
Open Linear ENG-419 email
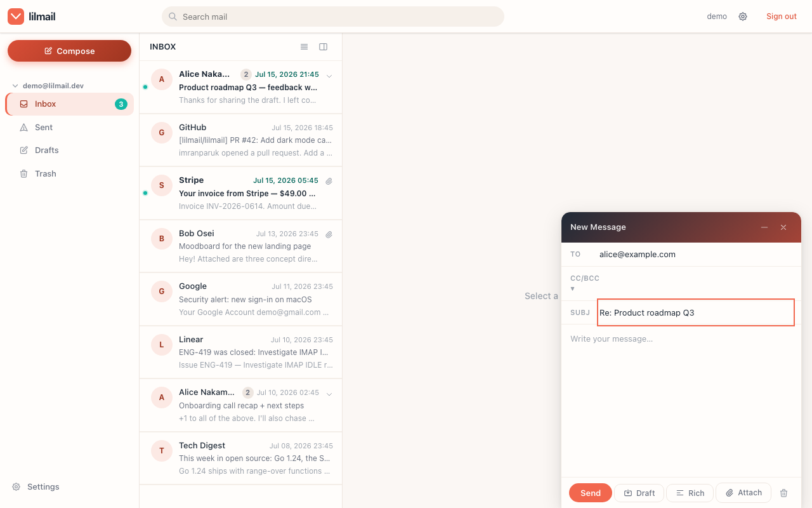coord(241,352)
